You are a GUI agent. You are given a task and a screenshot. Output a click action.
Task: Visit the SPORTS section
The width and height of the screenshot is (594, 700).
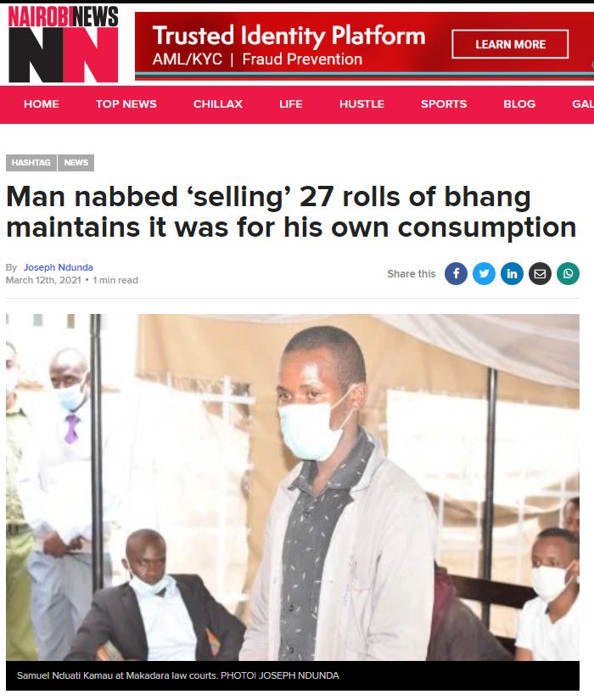point(444,104)
